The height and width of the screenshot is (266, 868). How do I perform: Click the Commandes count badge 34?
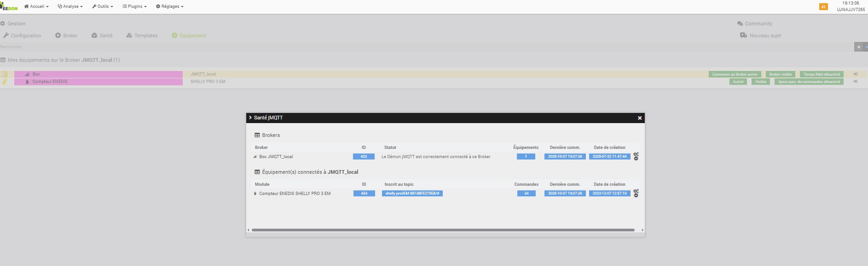click(526, 194)
